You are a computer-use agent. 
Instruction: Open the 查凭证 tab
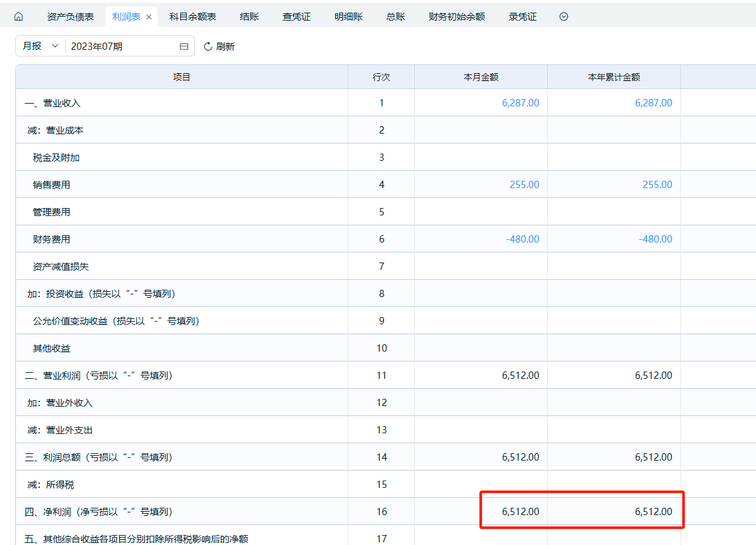pyautogui.click(x=297, y=17)
